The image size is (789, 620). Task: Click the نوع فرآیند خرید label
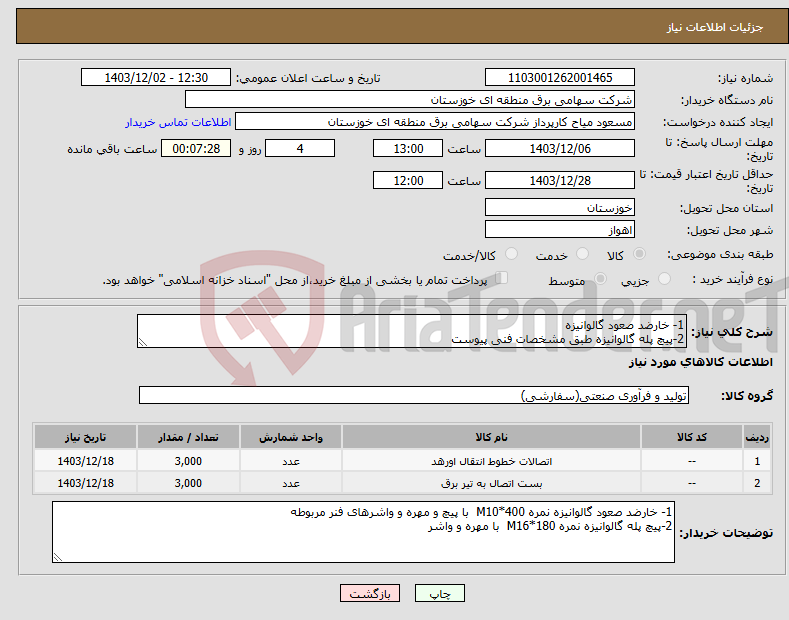(x=733, y=279)
